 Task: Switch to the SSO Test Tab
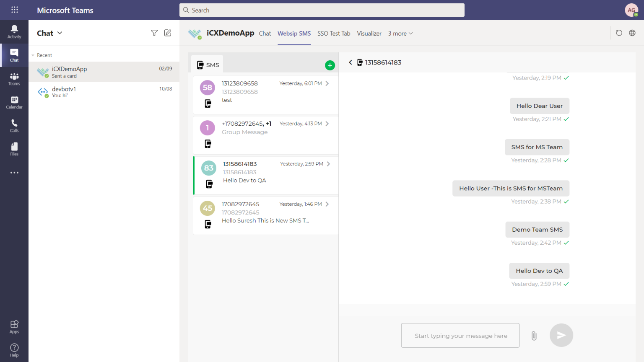pyautogui.click(x=334, y=33)
